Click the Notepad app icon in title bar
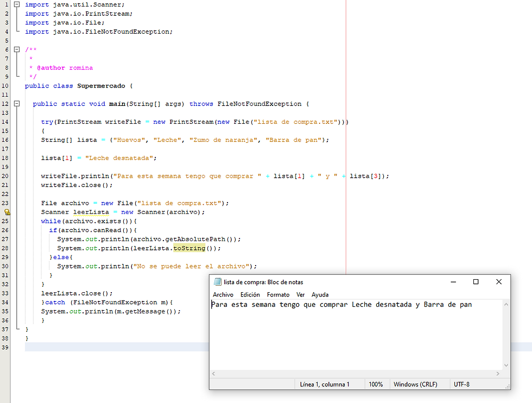 (218, 282)
